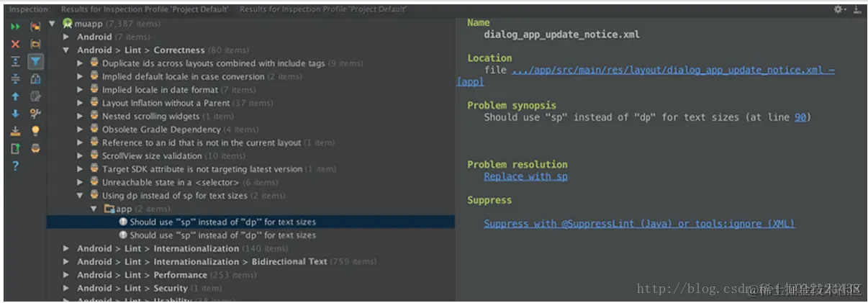Go to next problem with down arrow
Image resolution: width=868 pixels, height=303 pixels.
15,114
